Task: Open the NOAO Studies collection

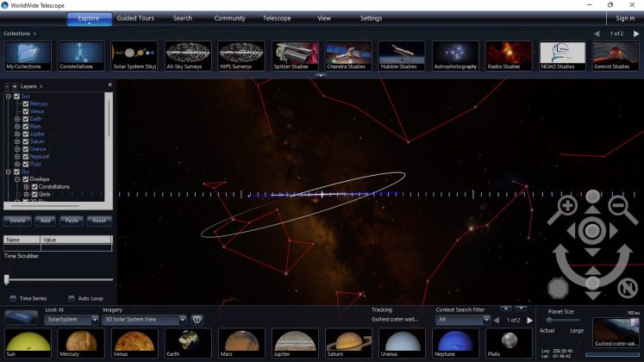Action: pyautogui.click(x=562, y=56)
